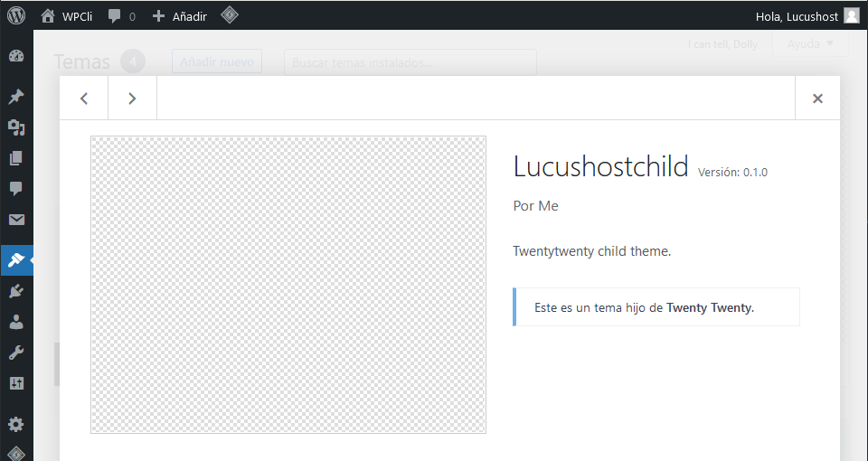Open Settings from the sliders sidebar icon
Image resolution: width=868 pixels, height=461 pixels.
[16, 383]
